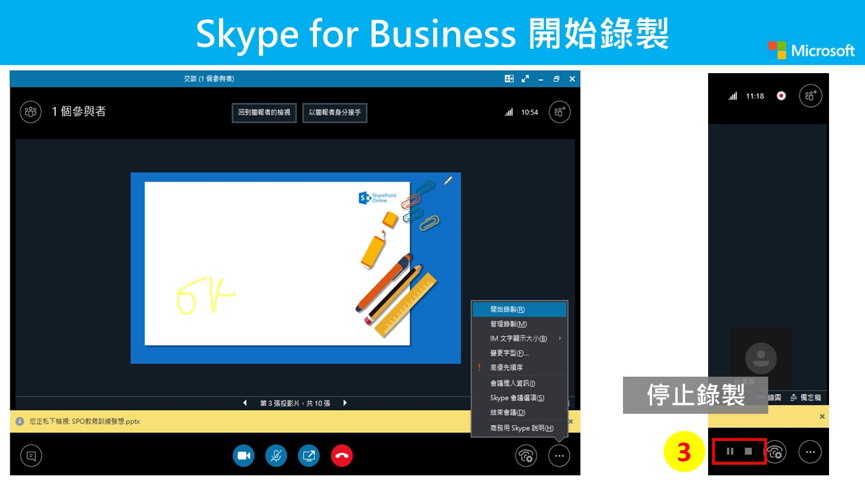Go to previous slide arrow
Screen dimensions: 865x487
[x=245, y=403]
